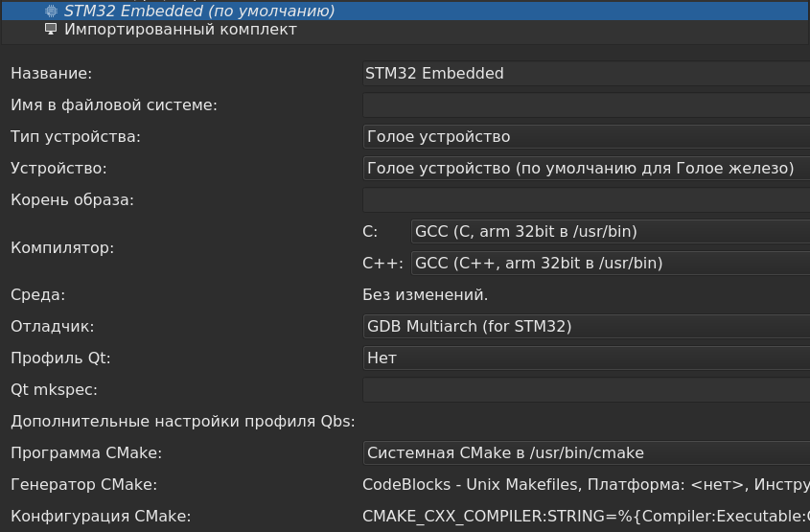Viewport: 810px width, 532px height.
Task: Open the Тип устройства dropdown
Action: tap(587, 137)
